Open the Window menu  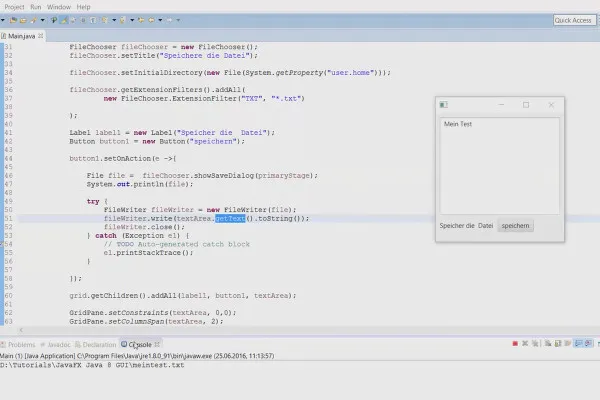59,7
